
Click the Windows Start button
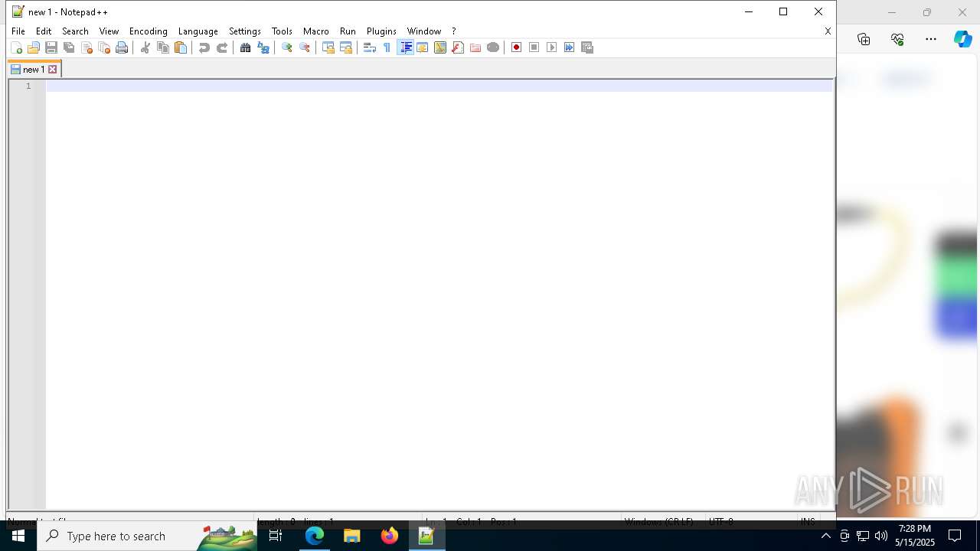click(18, 536)
